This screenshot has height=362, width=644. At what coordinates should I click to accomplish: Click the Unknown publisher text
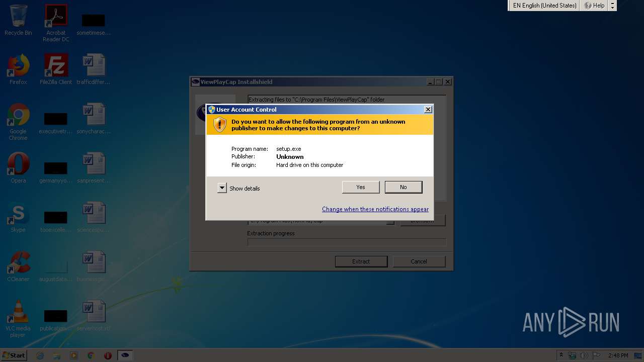[x=290, y=157]
